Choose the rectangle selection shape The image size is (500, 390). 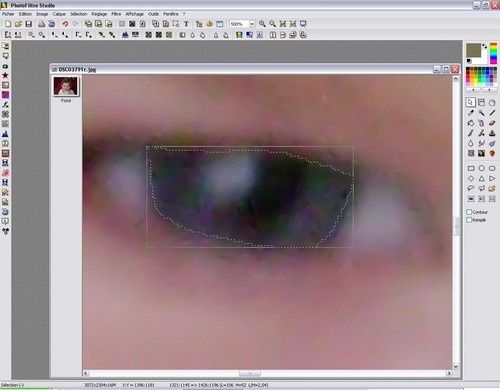coord(471,168)
